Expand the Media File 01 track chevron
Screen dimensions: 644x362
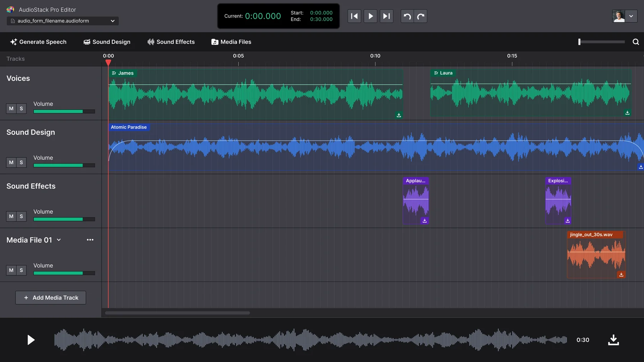pyautogui.click(x=59, y=240)
